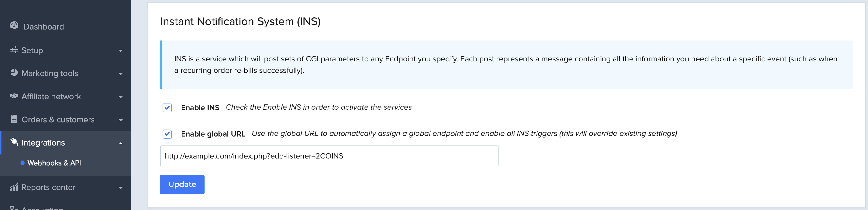Click the global URL input field

click(328, 156)
